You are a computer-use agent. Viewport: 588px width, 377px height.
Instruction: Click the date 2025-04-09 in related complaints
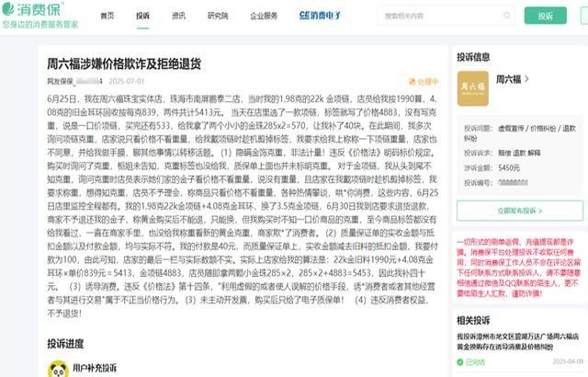point(568,361)
